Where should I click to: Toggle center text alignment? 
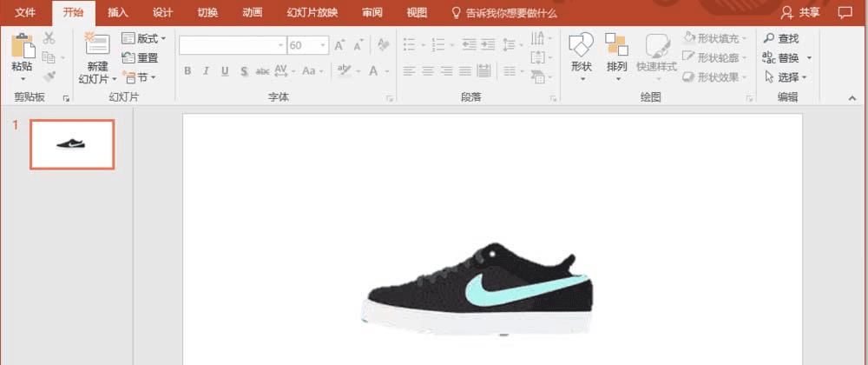pos(428,71)
